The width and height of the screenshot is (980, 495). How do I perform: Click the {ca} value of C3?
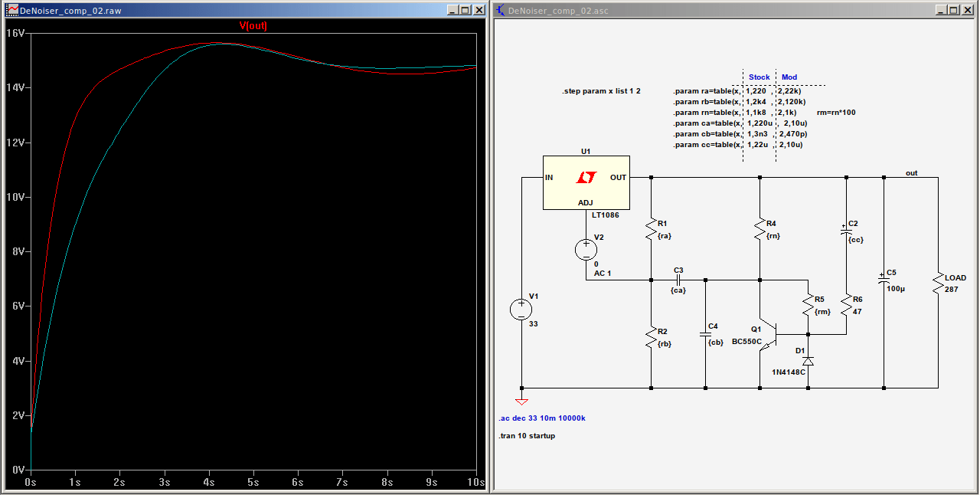pyautogui.click(x=678, y=290)
